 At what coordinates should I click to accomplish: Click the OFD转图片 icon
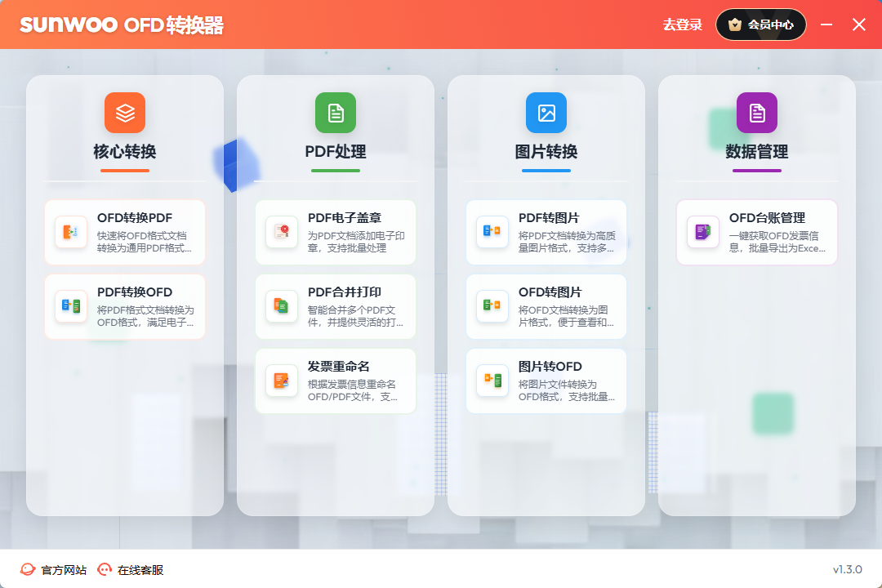[492, 306]
